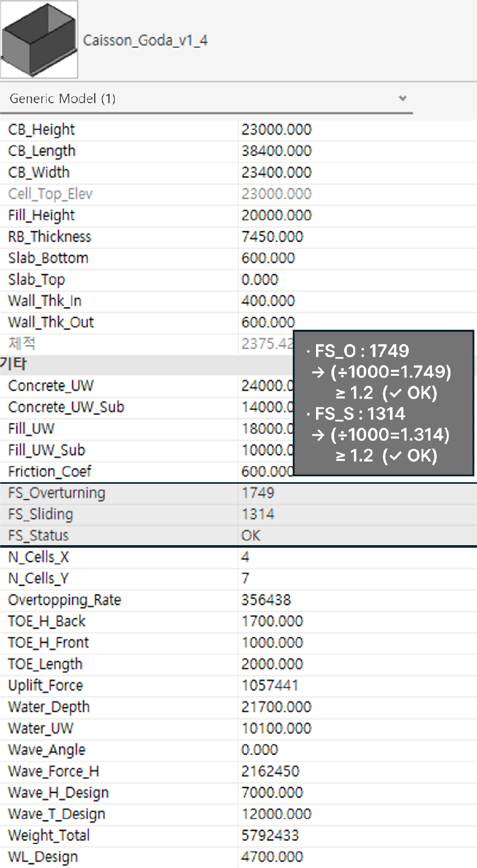The height and width of the screenshot is (868, 477).
Task: Select the Wave_Force_H parameter label
Action: pos(53,772)
